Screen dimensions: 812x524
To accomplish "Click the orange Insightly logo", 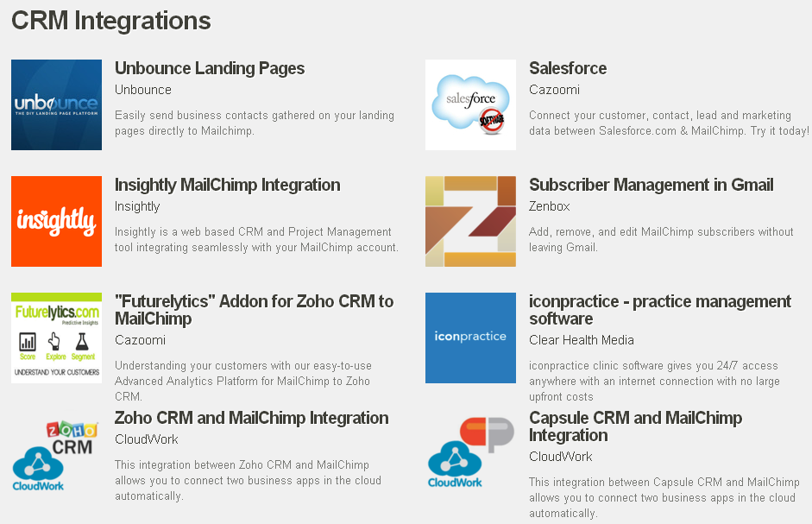I will click(56, 221).
